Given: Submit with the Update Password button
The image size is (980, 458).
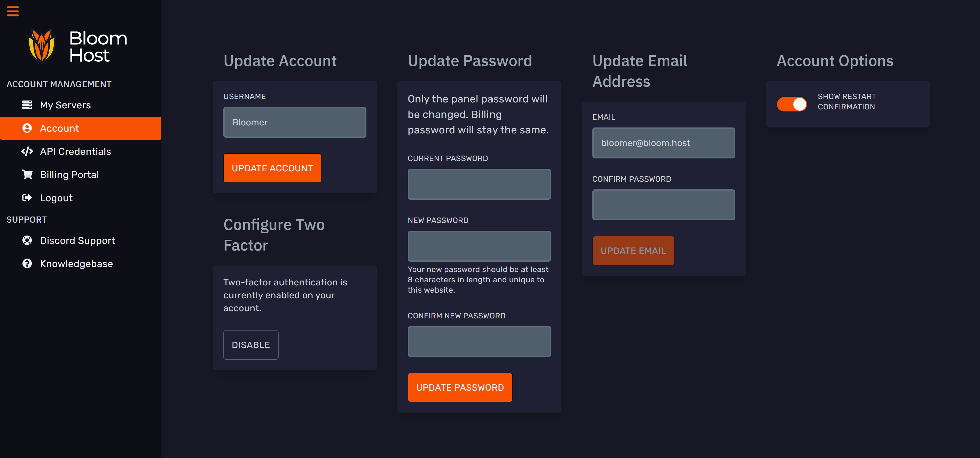Looking at the screenshot, I should click(x=460, y=387).
